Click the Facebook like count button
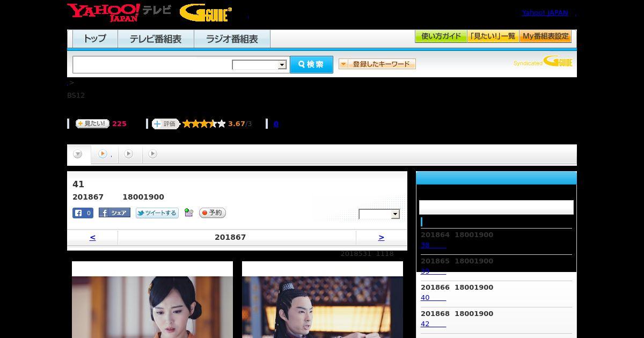 [x=83, y=213]
